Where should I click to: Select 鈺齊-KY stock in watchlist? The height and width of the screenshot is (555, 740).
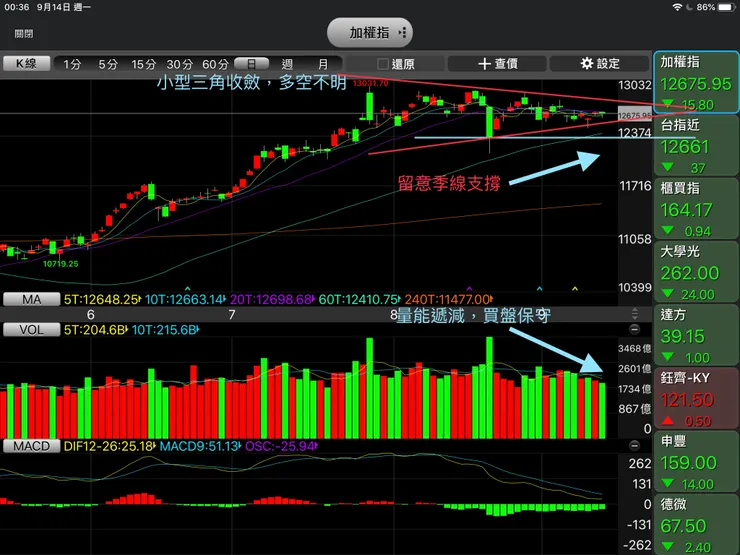[x=696, y=398]
